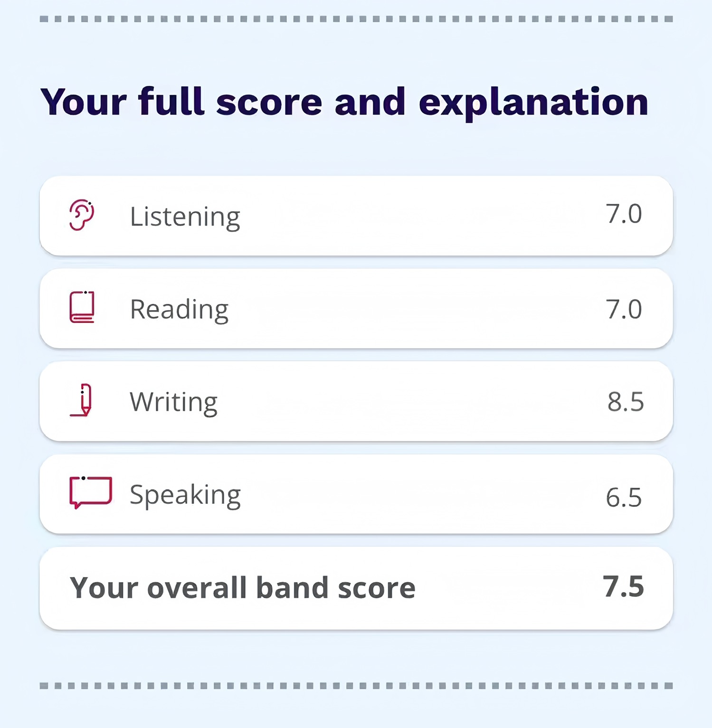Click the Speaking score 6.5
This screenshot has width=712, height=728.
(624, 497)
